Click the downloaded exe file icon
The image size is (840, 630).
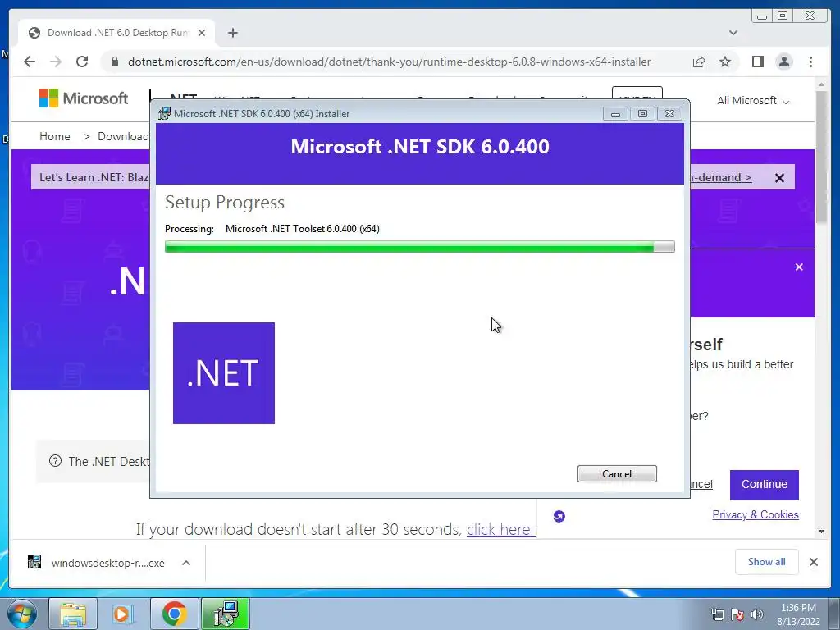tap(34, 562)
